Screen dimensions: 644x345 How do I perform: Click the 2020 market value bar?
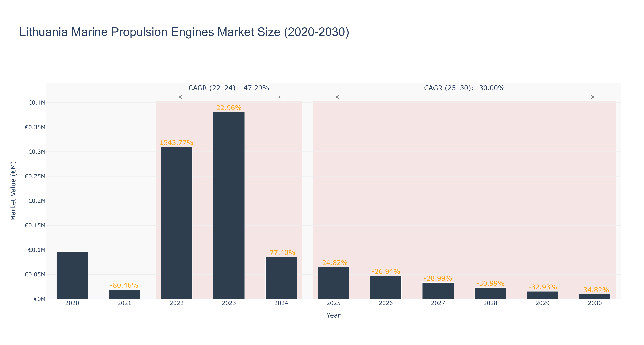(72, 275)
